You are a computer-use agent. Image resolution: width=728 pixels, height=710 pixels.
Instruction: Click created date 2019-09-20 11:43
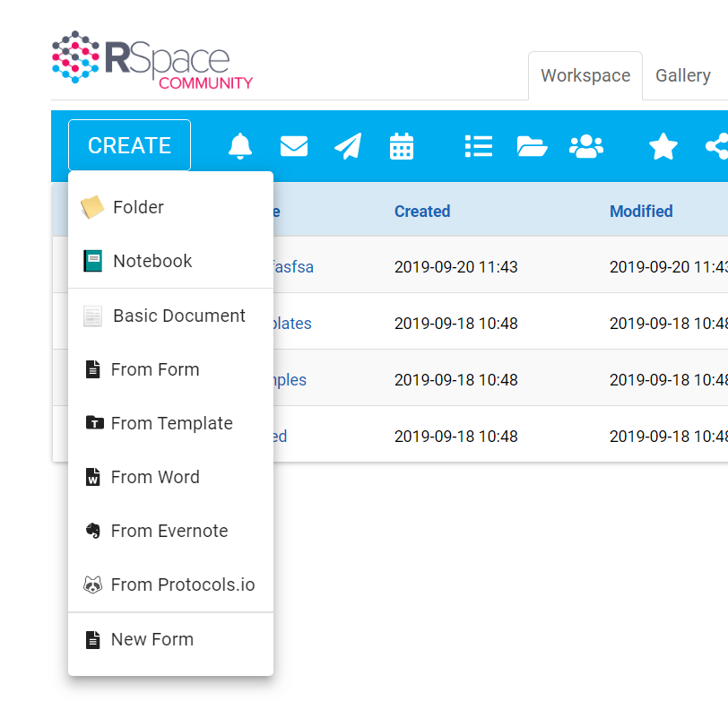point(456,267)
